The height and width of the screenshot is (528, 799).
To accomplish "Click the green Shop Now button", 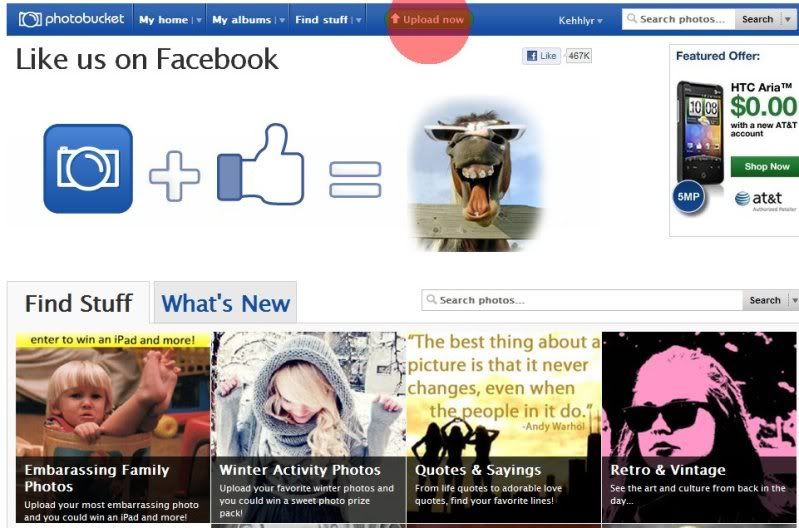I will [x=765, y=167].
